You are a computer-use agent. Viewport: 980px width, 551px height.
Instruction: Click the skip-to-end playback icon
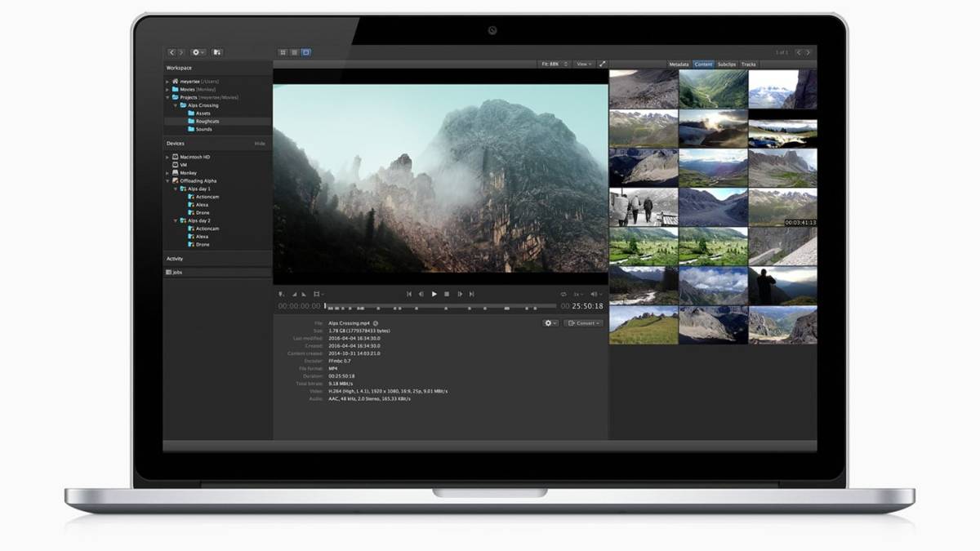471,294
